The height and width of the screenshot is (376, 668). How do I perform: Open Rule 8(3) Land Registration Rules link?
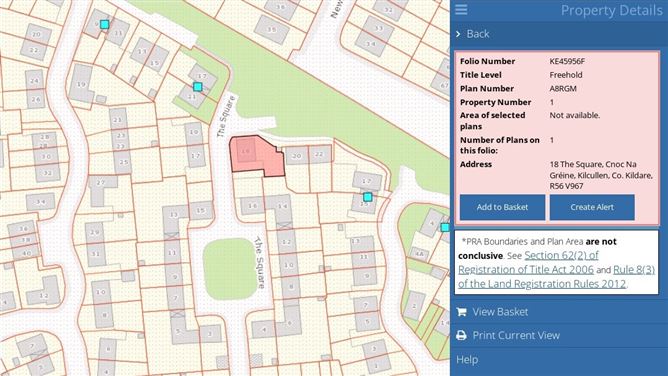pos(556,277)
